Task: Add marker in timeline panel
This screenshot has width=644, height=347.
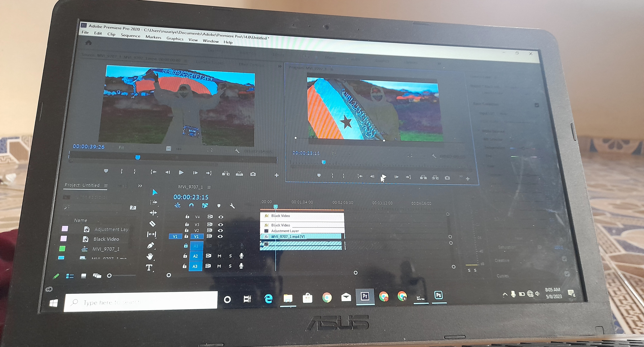Action: [x=219, y=206]
